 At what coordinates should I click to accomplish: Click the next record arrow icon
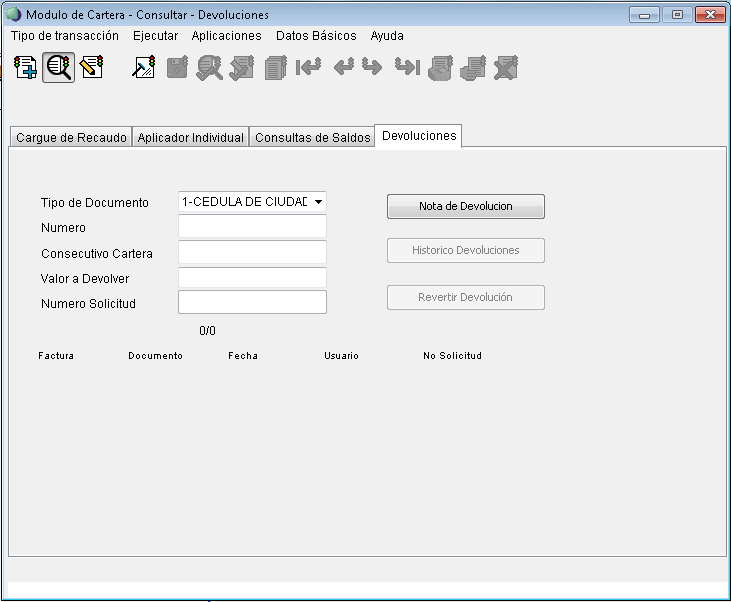click(x=372, y=68)
